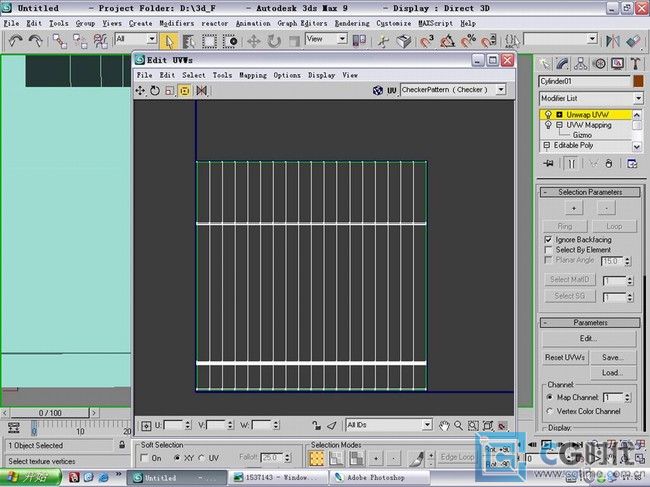Select Rotate tool in Edit UVWs toolbar
This screenshot has height=487, width=650.
click(x=155, y=90)
